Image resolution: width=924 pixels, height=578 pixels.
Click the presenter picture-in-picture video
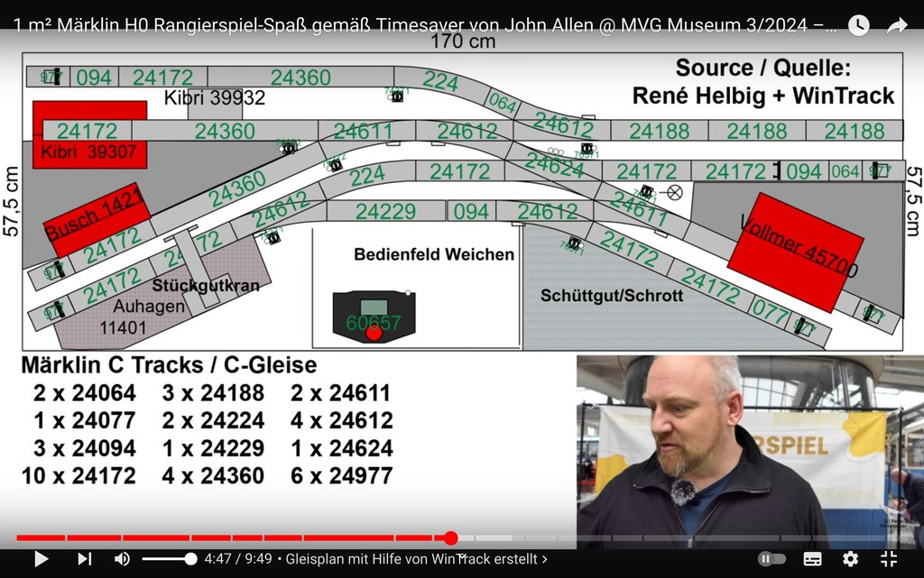click(x=750, y=452)
